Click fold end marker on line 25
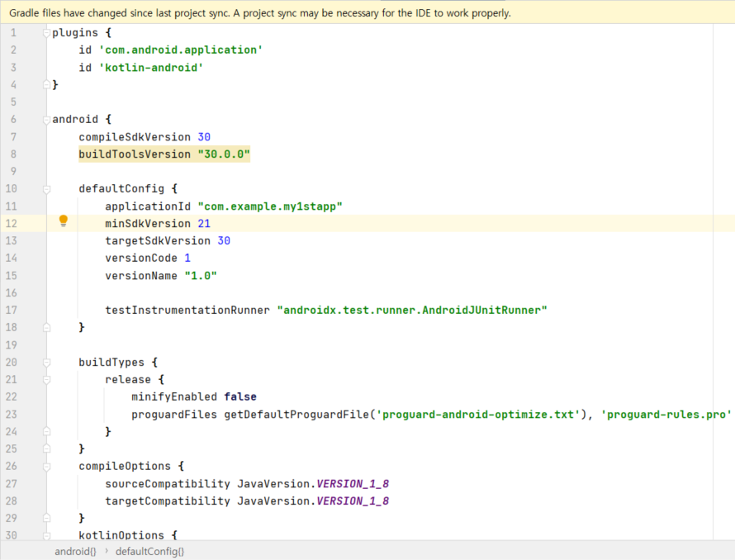The width and height of the screenshot is (735, 560). (x=46, y=448)
